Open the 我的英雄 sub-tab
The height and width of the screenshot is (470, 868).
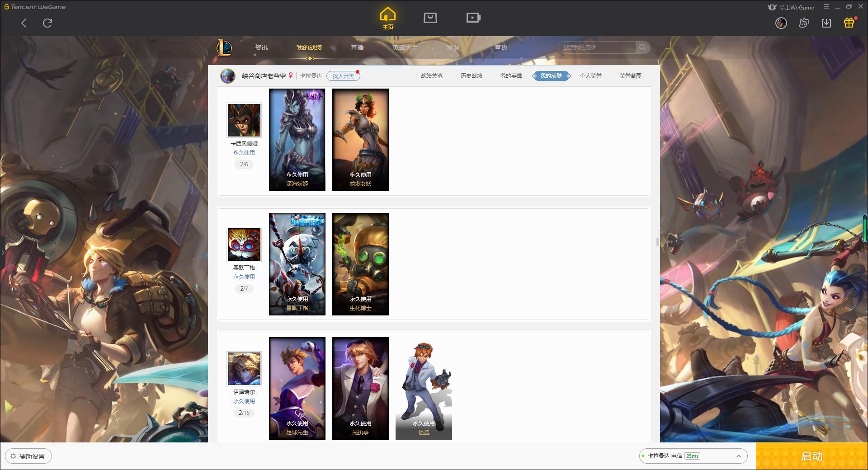511,76
